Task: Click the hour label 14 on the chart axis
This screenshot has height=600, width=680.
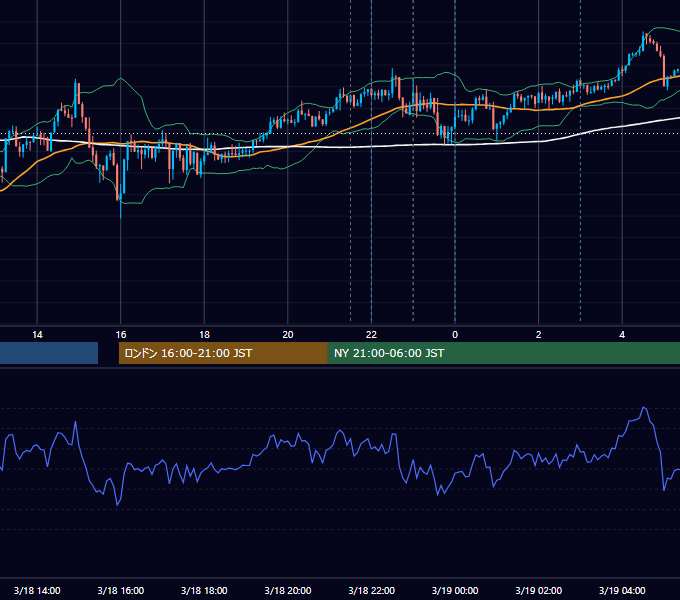Action: pyautogui.click(x=37, y=335)
